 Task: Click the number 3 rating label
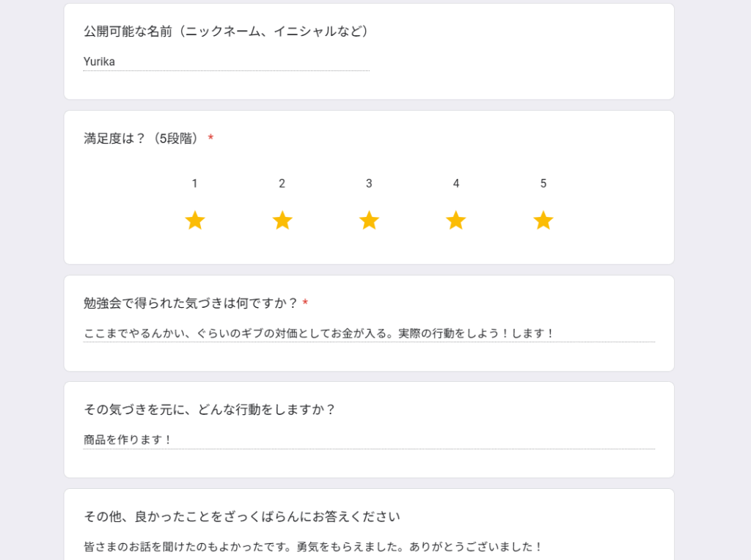(x=369, y=183)
